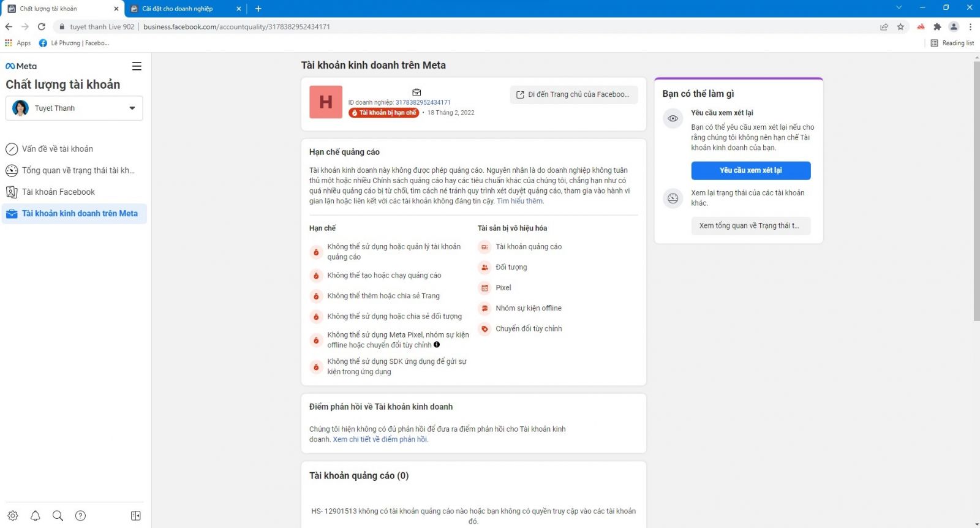Open 'Tổng quan về trạng thái tài kh...' sidebar item

click(x=74, y=170)
